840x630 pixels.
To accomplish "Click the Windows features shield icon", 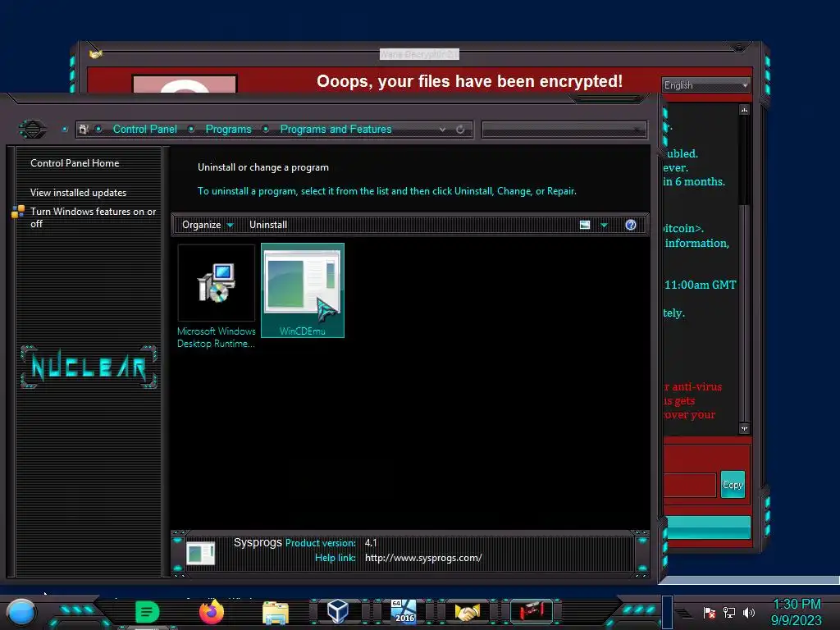I will (x=18, y=212).
